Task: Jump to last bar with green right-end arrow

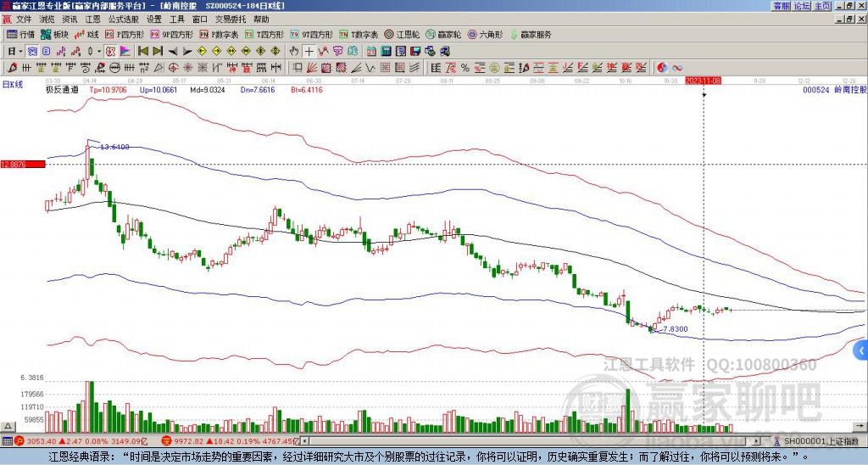Action: [158, 51]
